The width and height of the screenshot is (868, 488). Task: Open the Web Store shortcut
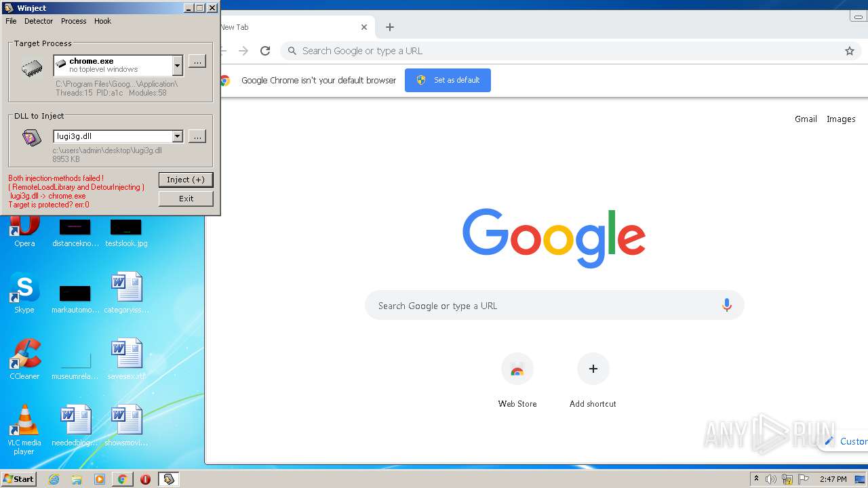coord(517,381)
